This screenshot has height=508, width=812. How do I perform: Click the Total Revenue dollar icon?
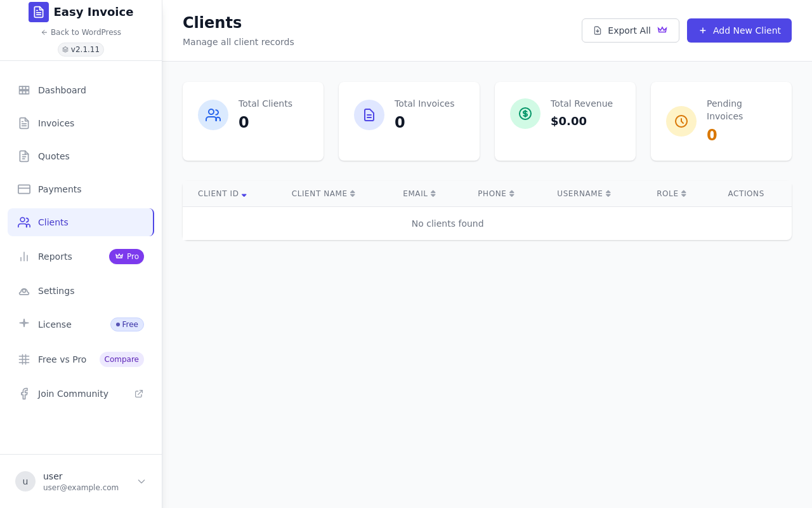[x=525, y=114]
